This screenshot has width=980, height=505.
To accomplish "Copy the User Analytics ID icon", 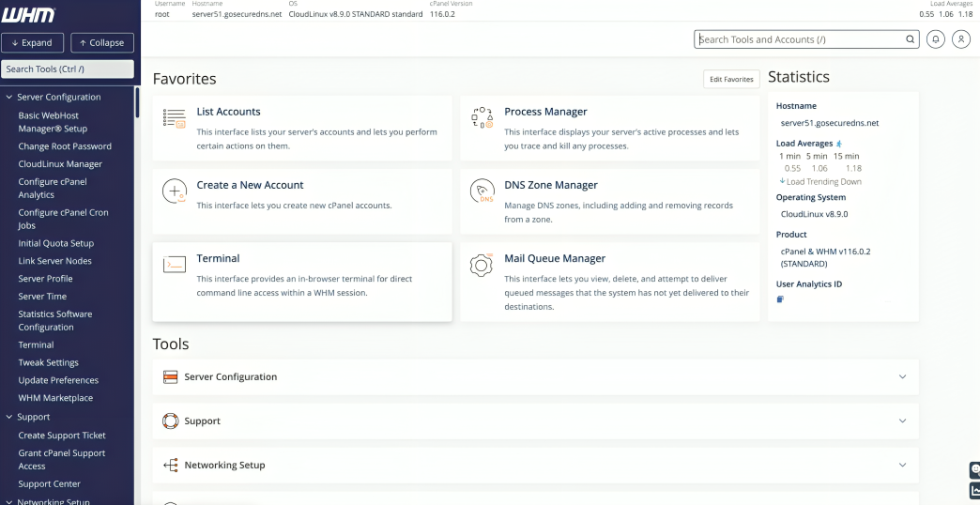I will (x=780, y=299).
